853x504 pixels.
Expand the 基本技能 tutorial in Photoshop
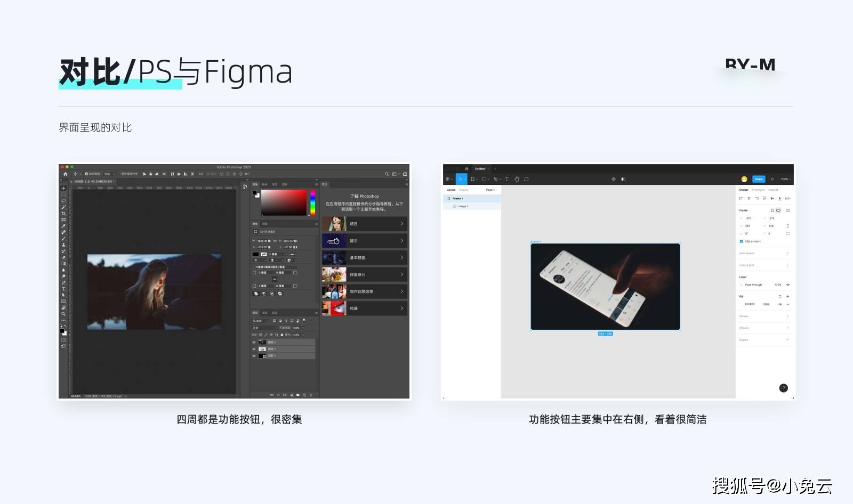(365, 257)
